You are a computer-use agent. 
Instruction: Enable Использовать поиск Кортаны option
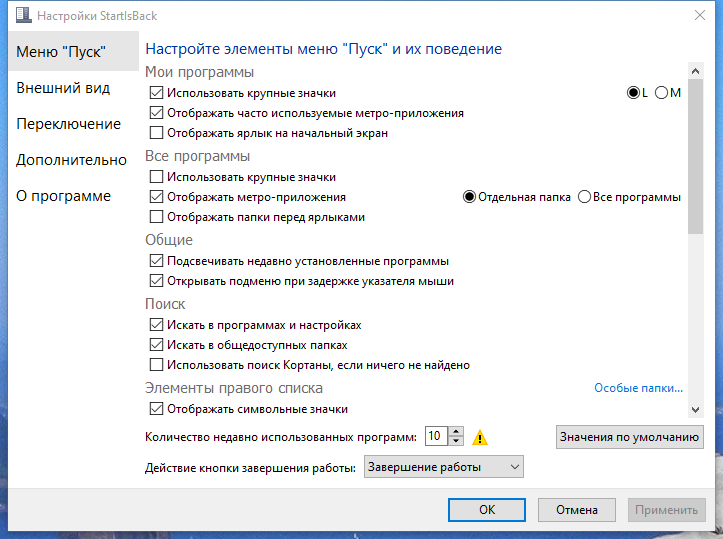[x=156, y=365]
